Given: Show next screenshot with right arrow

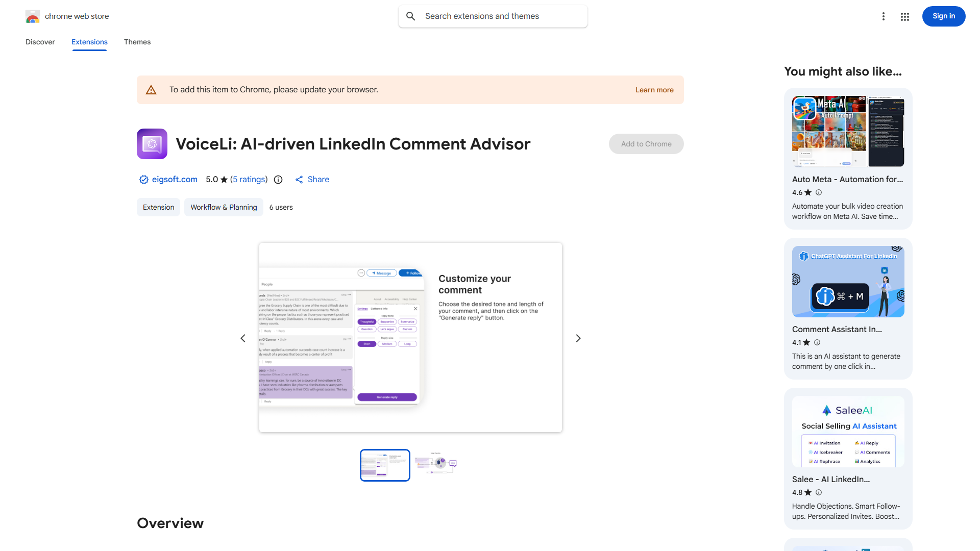Looking at the screenshot, I should 578,338.
